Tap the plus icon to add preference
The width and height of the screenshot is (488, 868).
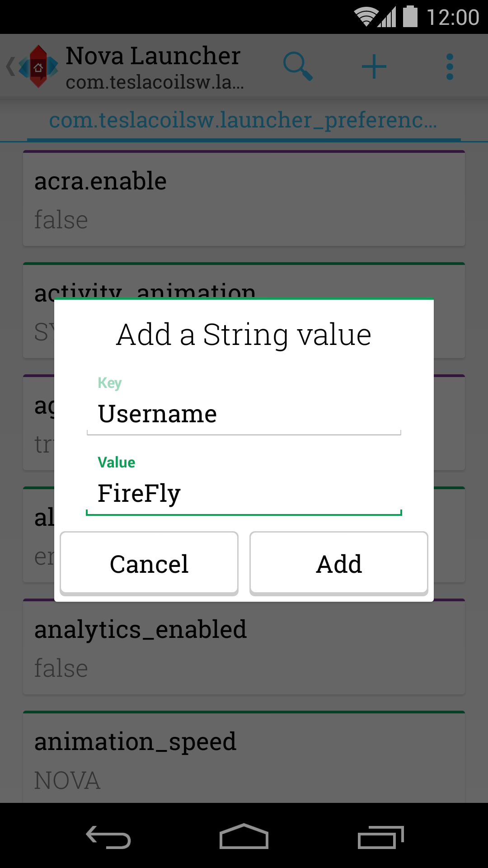pyautogui.click(x=374, y=66)
